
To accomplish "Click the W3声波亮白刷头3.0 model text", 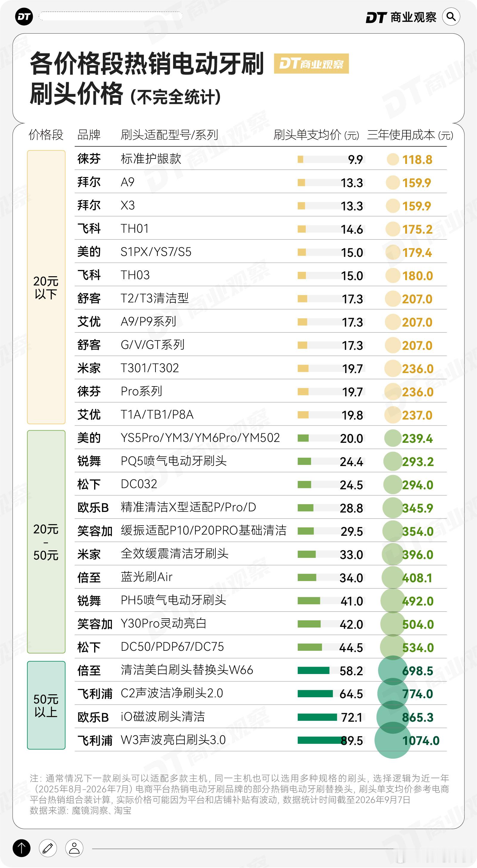I will coord(173,740).
